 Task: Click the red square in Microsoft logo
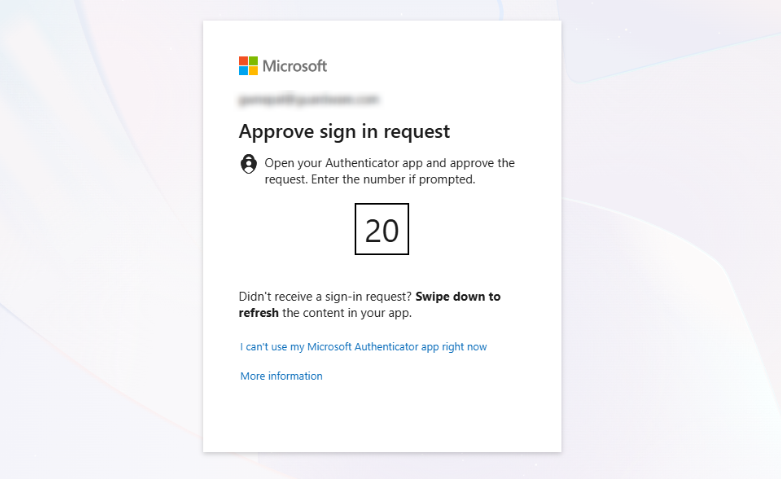click(243, 61)
